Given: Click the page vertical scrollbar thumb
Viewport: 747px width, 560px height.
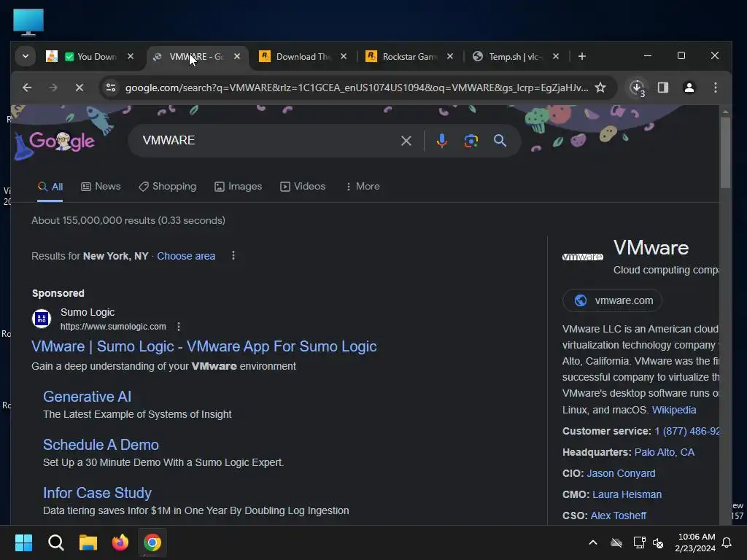Looking at the screenshot, I should (x=725, y=152).
